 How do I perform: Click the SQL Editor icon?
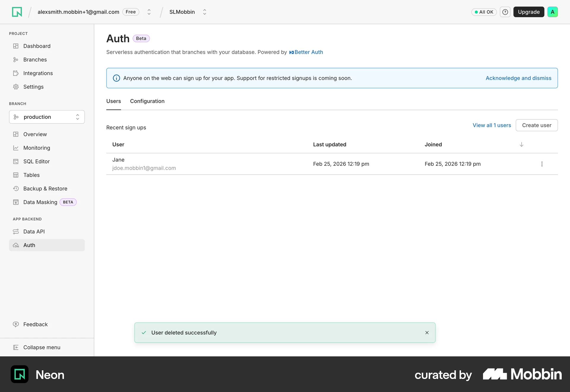click(x=16, y=162)
